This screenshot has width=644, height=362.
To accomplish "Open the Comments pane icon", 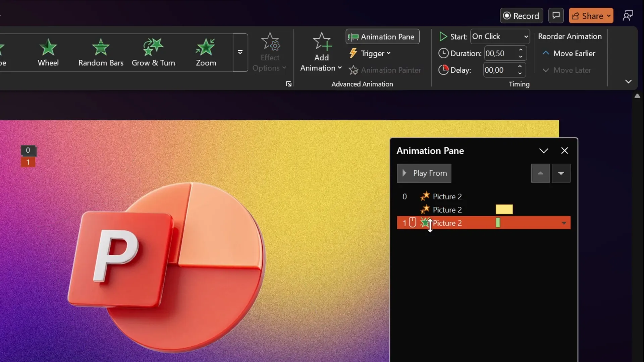I will (x=556, y=16).
